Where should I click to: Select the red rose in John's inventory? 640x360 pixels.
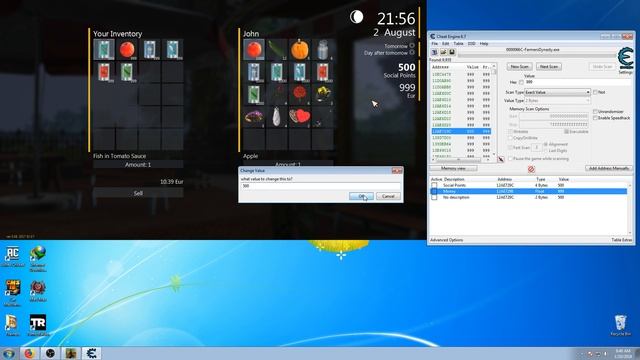click(300, 94)
